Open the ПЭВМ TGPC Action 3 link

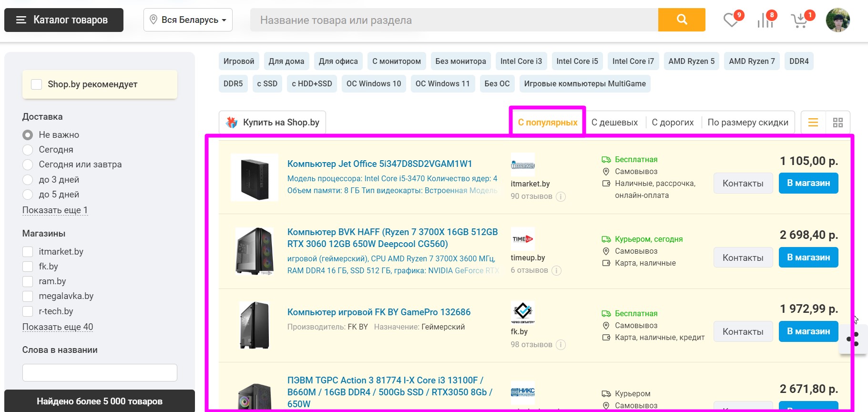[x=390, y=392]
